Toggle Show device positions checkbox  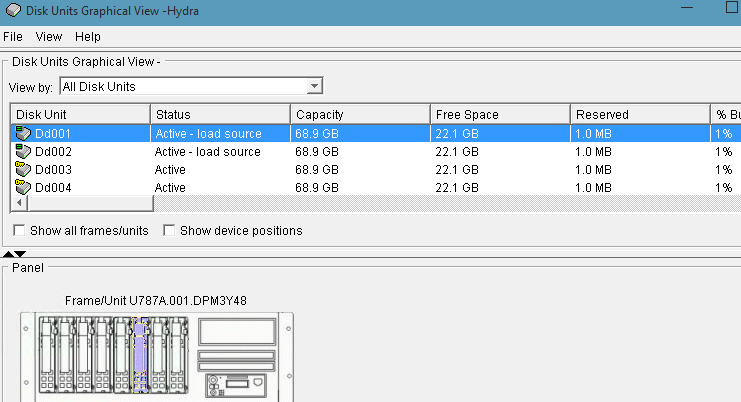click(x=169, y=231)
